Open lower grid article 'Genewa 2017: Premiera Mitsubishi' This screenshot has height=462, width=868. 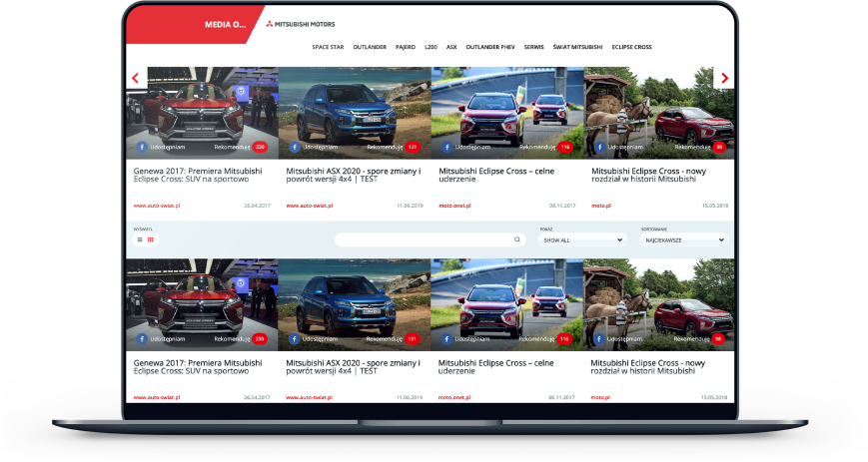point(198,367)
